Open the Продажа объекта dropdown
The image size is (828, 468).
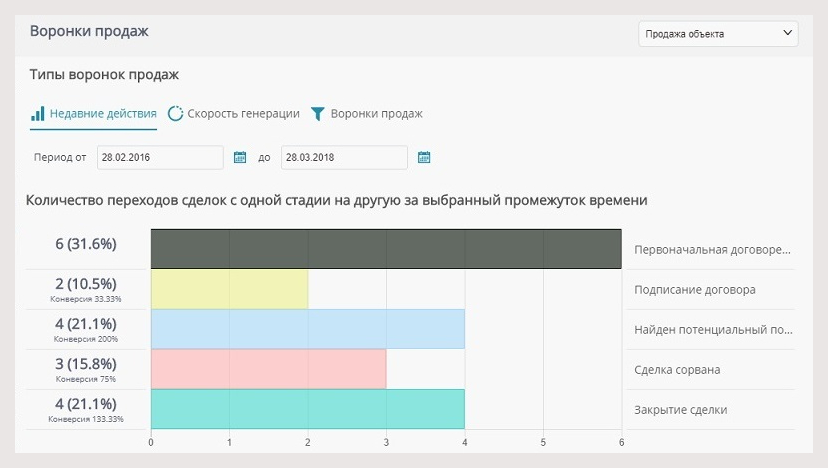coord(718,34)
